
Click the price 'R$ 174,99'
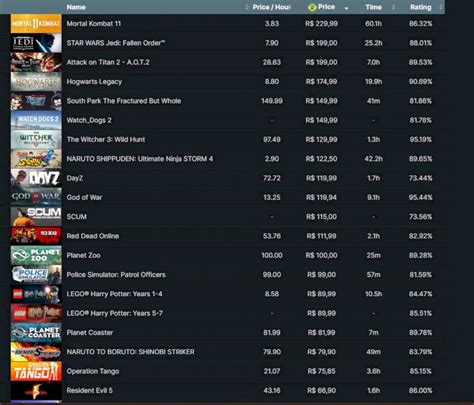321,82
